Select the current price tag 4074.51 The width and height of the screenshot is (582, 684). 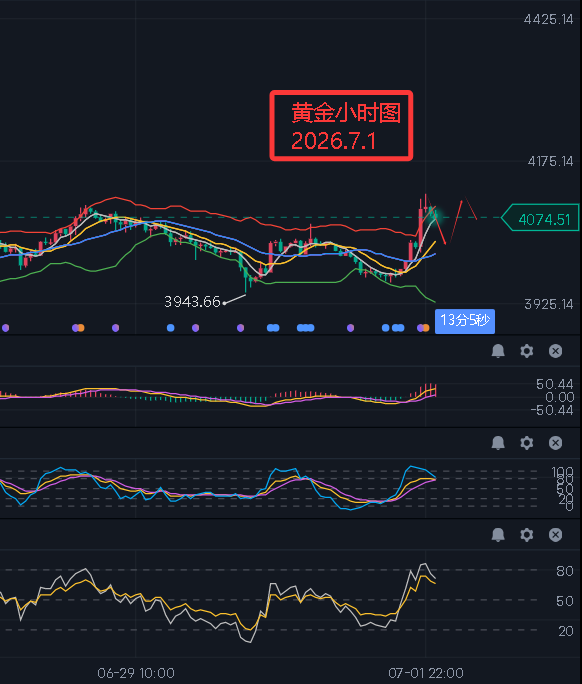pyautogui.click(x=541, y=218)
